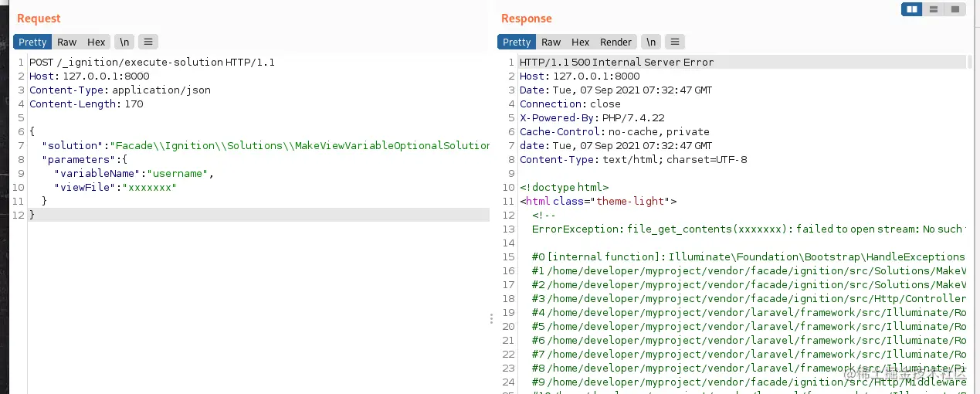Image resolution: width=980 pixels, height=394 pixels.
Task: Click the <!doctype html> line
Action: click(x=565, y=188)
